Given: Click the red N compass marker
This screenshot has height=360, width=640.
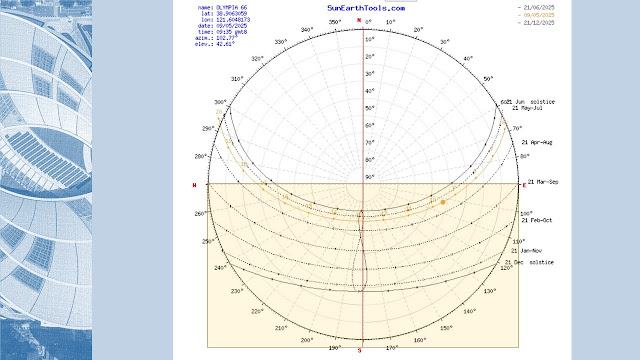Looking at the screenshot, I should click(x=359, y=20).
